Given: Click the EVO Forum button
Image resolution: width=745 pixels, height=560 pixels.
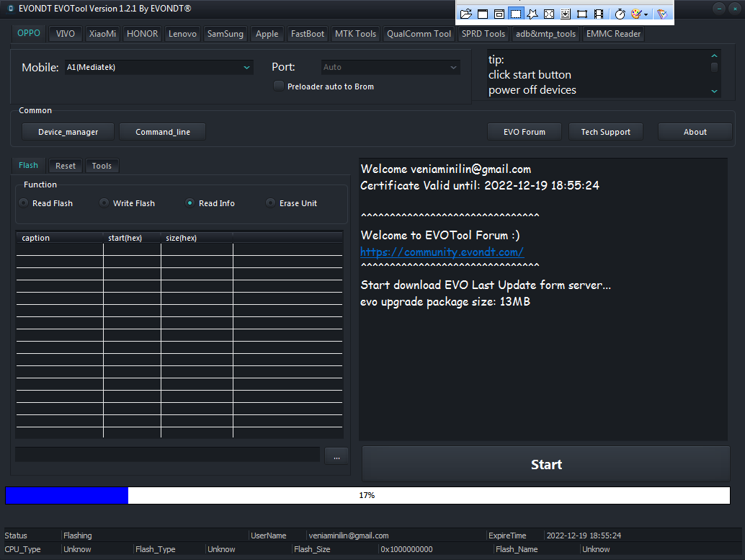Looking at the screenshot, I should [525, 132].
